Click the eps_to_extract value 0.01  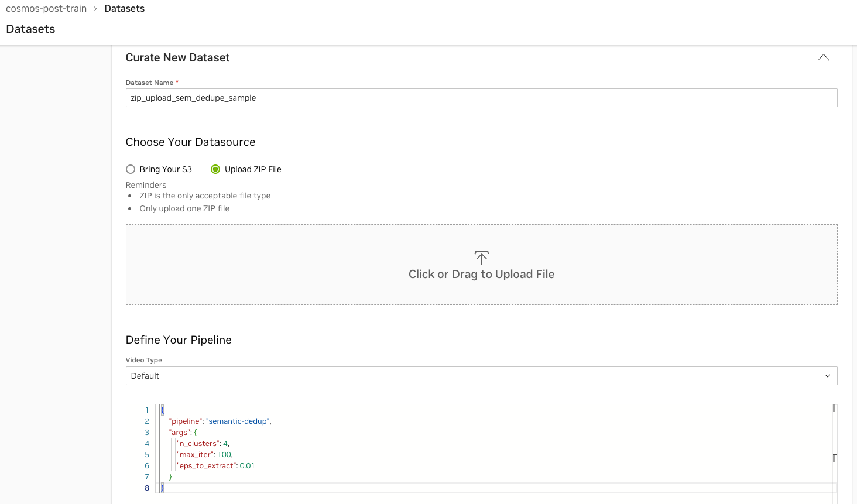tap(248, 465)
